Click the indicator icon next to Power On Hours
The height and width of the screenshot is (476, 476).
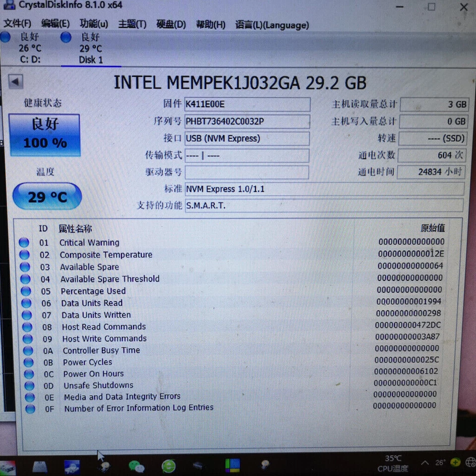(28, 374)
